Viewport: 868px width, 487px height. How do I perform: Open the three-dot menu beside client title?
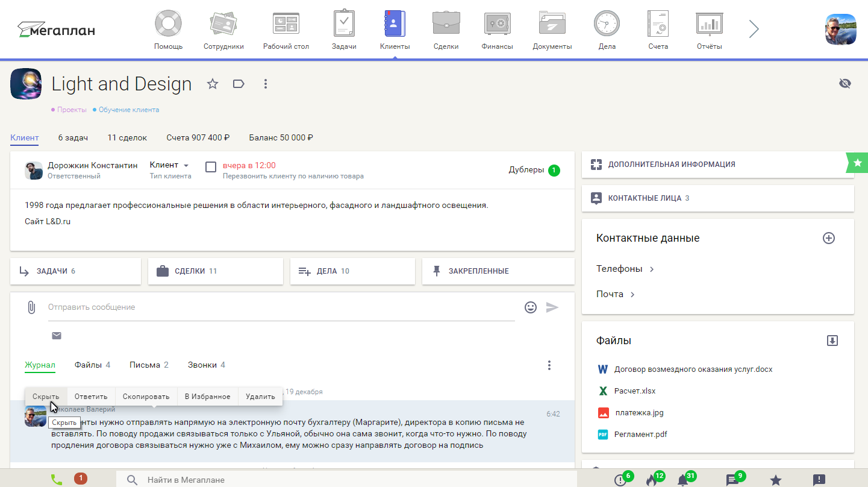266,84
